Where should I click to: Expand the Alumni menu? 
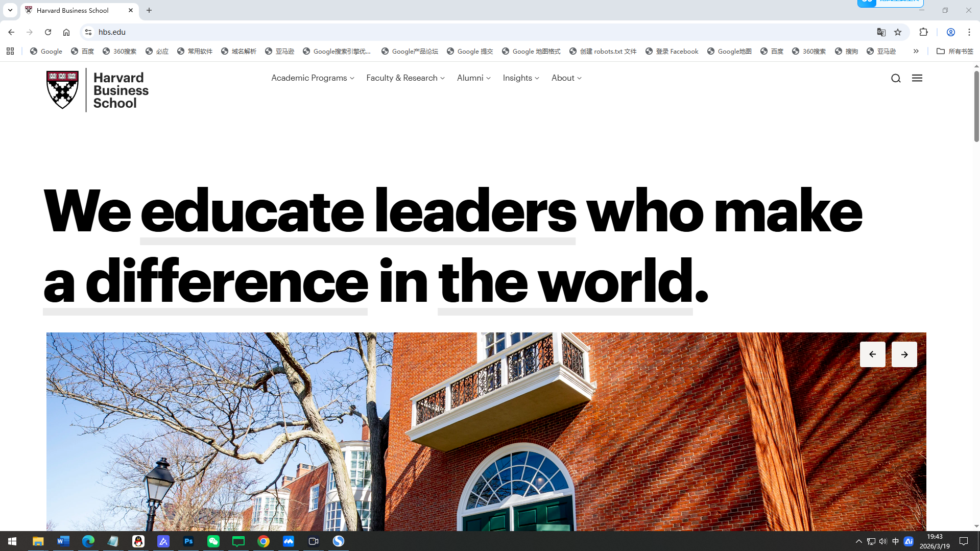coord(474,78)
